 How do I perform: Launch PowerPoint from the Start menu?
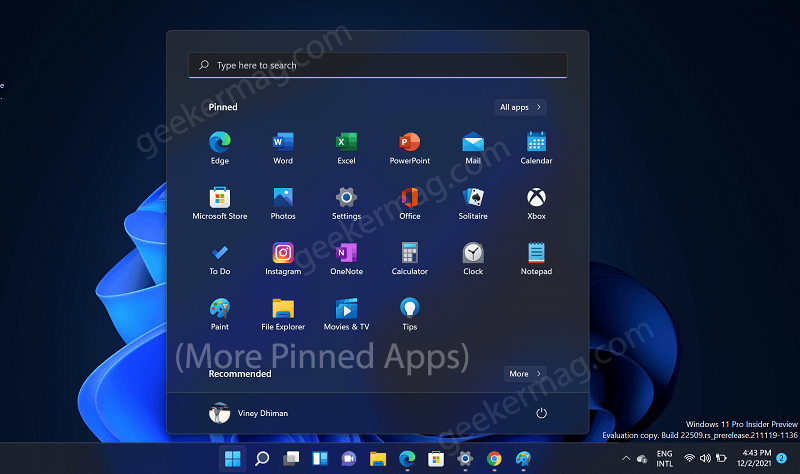pos(410,147)
